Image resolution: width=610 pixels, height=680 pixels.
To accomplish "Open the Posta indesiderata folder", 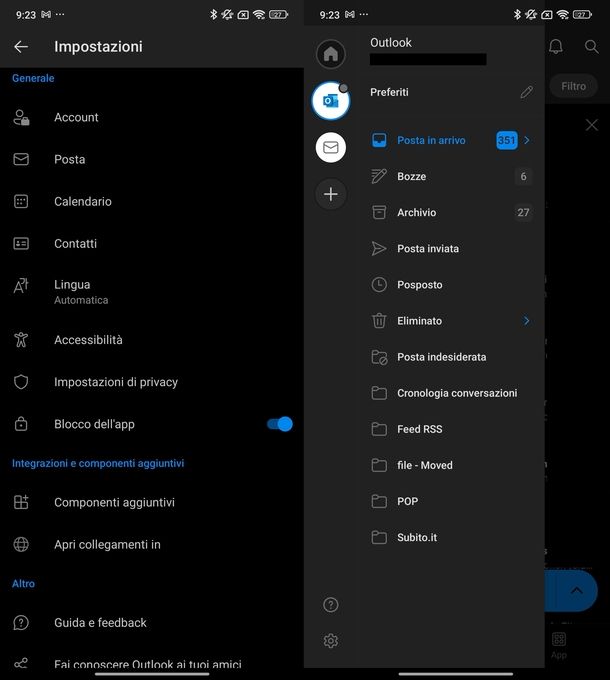I will click(x=451, y=357).
